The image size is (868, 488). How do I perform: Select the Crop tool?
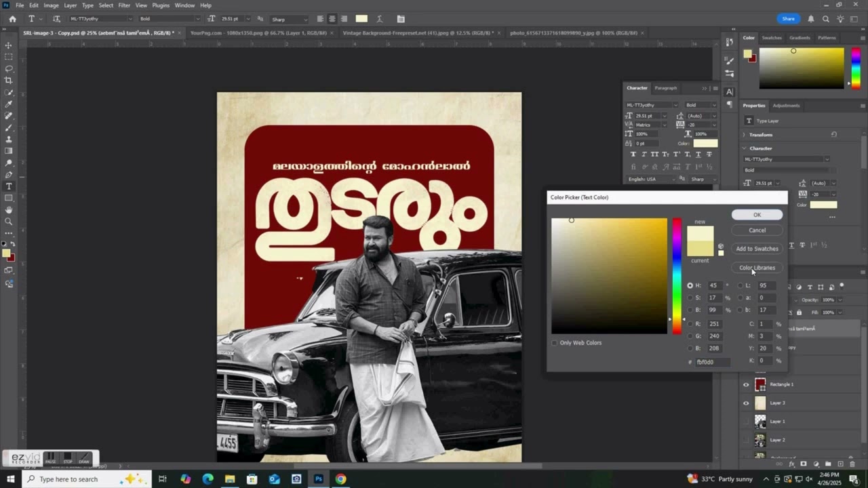[x=9, y=80]
